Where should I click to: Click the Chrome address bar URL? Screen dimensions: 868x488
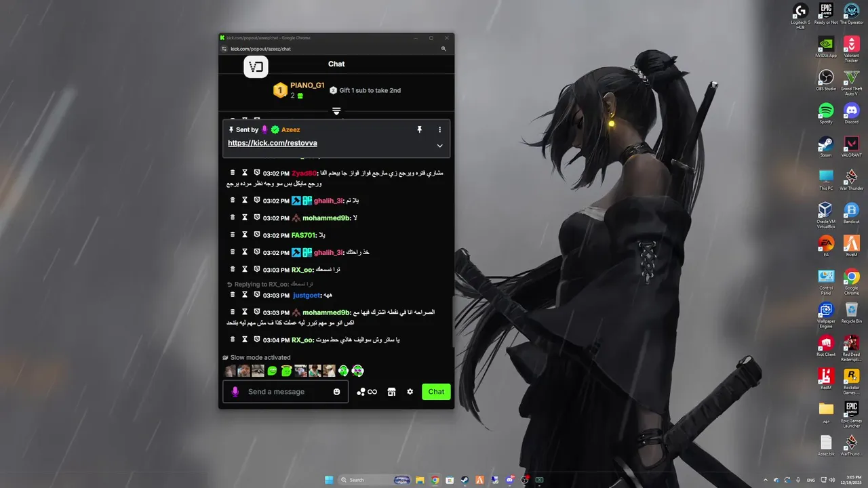coord(260,49)
